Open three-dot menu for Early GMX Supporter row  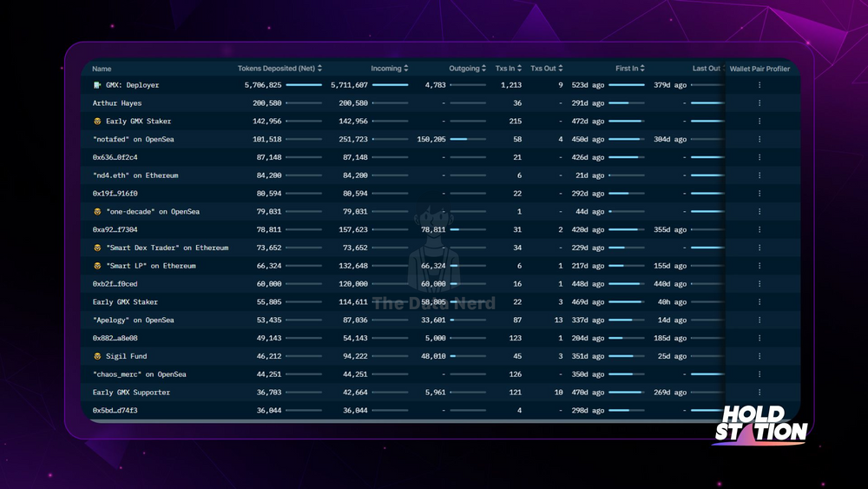tap(759, 392)
